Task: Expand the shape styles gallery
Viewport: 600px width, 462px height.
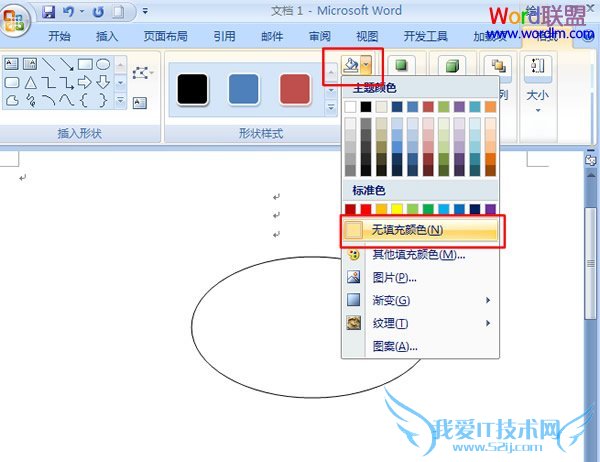Action: pos(331,108)
